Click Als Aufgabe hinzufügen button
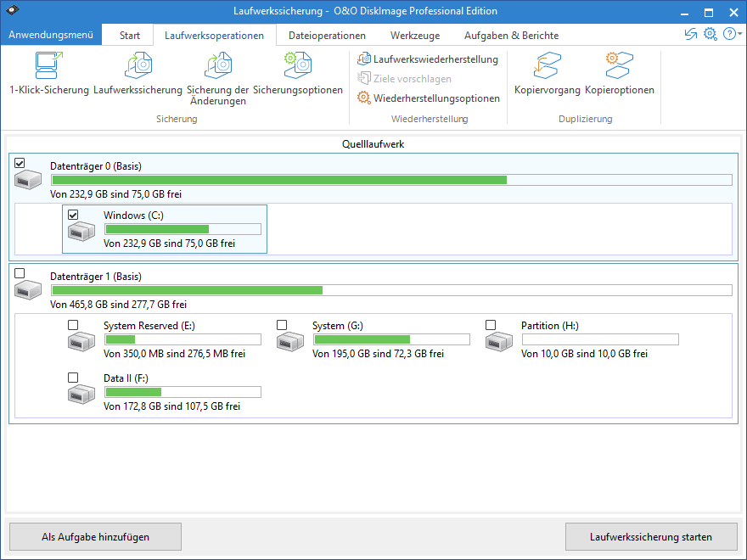 point(95,536)
